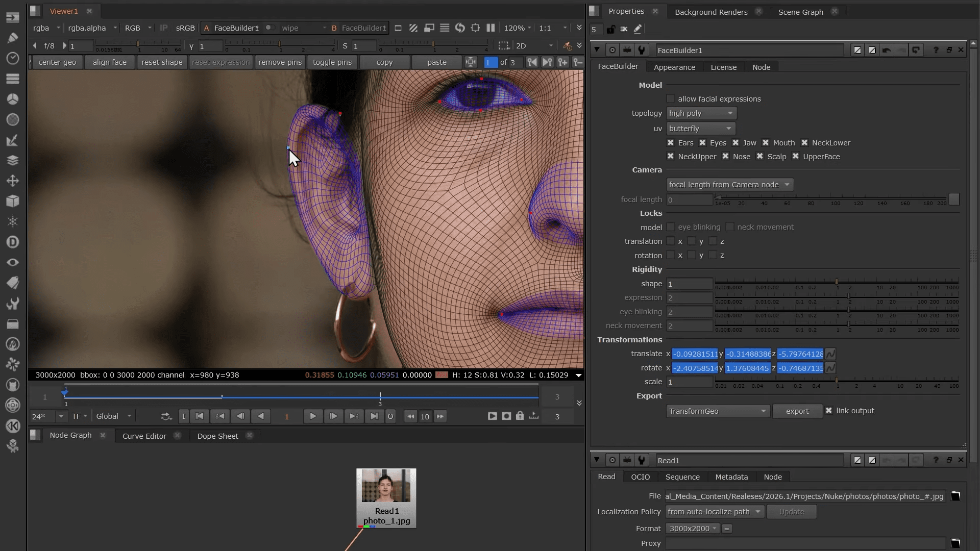Uncheck the Ears model part

click(x=671, y=143)
